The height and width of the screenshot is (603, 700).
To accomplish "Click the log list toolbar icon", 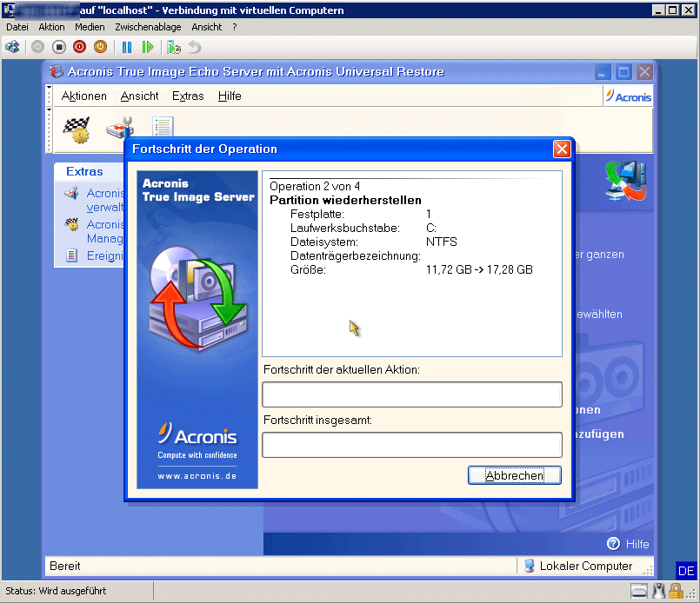I will click(x=163, y=127).
